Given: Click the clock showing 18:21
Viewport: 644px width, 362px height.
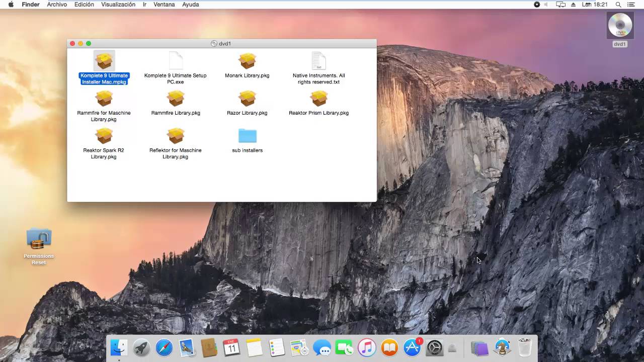Looking at the screenshot, I should (x=595, y=5).
